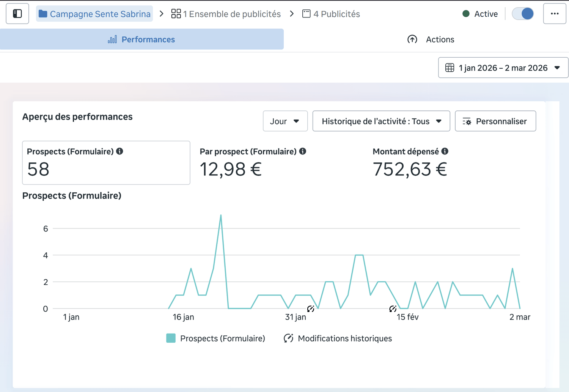Click the Modifications historiques legend icon
This screenshot has height=392, width=569.
coord(288,338)
